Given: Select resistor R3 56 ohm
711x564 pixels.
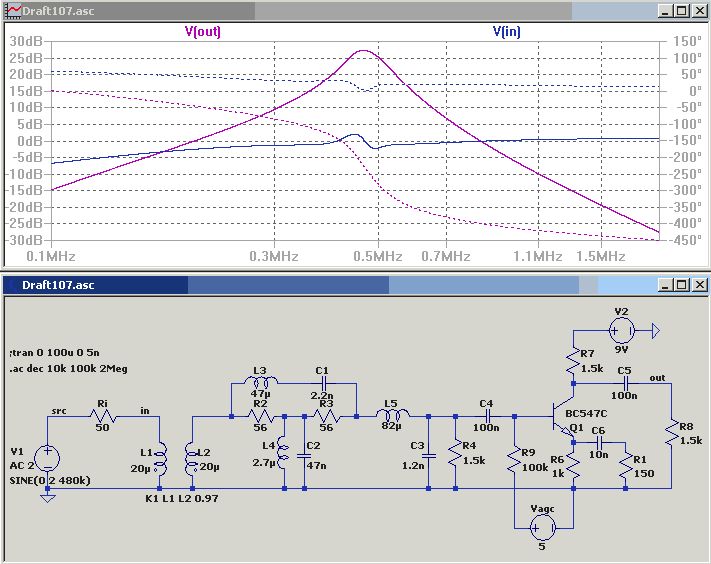Looking at the screenshot, I should [326, 416].
